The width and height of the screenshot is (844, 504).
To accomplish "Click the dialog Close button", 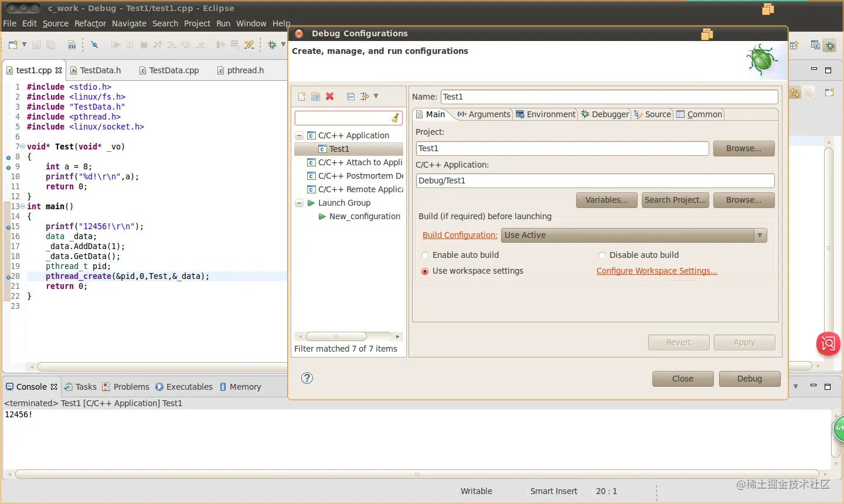I will tap(683, 379).
